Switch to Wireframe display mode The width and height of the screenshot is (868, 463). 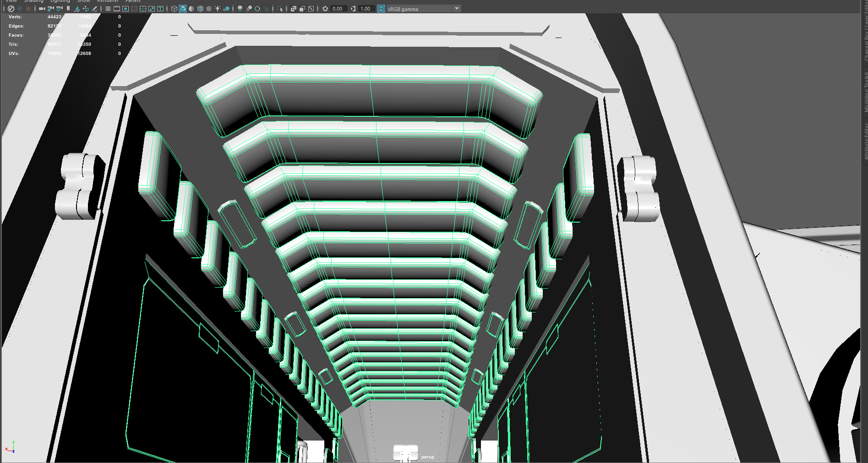click(174, 9)
